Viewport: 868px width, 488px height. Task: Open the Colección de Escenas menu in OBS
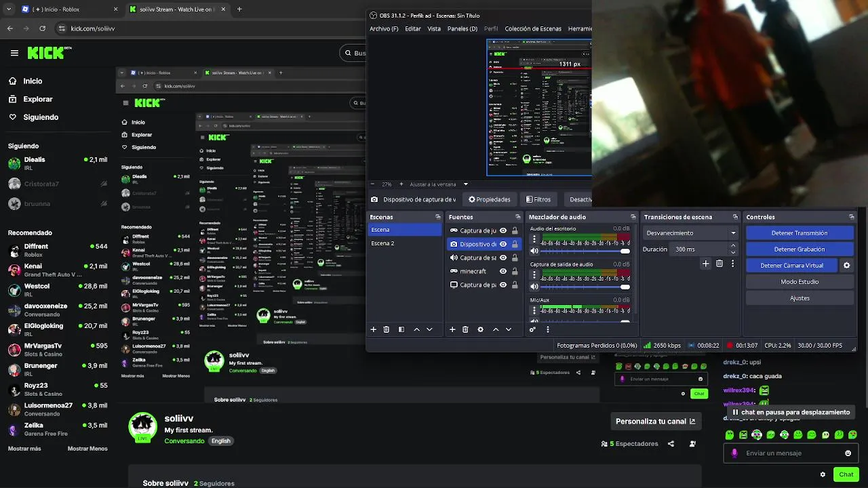click(533, 29)
